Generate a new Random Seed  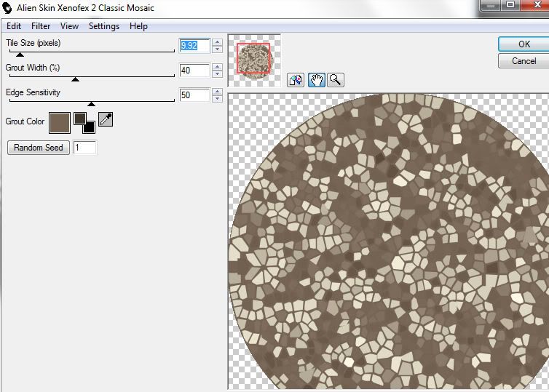(x=39, y=148)
